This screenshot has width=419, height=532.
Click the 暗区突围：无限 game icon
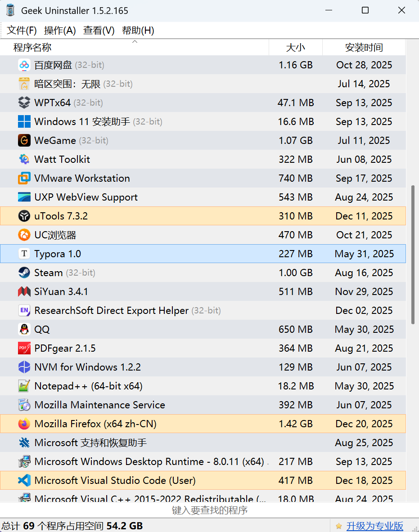tap(24, 84)
